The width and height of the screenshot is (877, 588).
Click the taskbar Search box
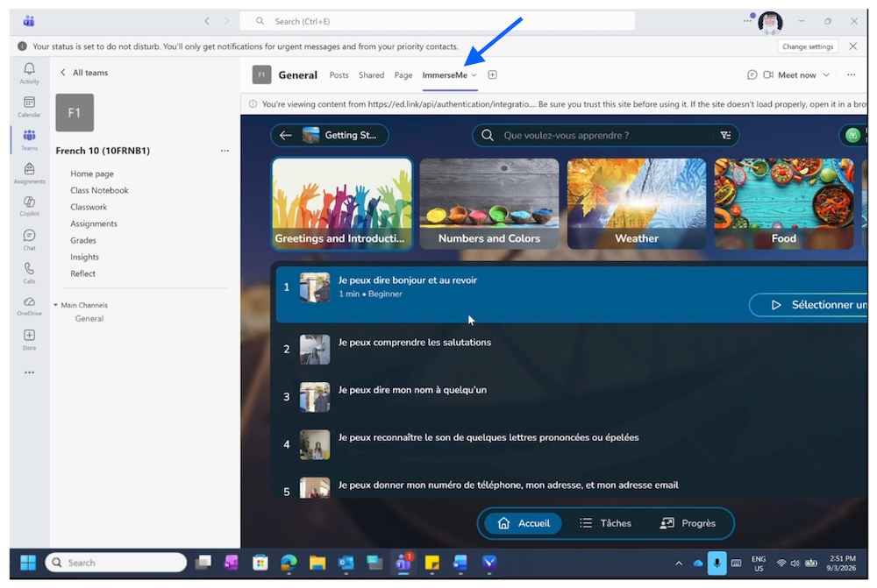click(117, 563)
